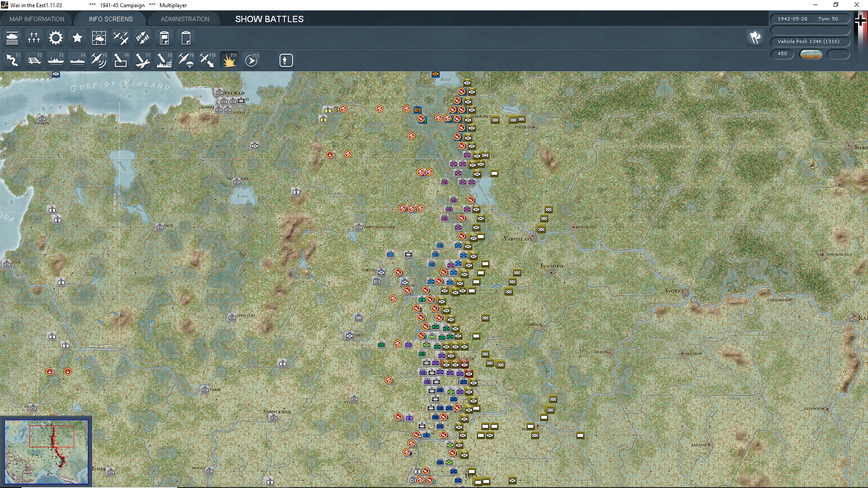The image size is (868, 488).
Task: Open the Order of Battle tank icon
Action: (x=12, y=38)
